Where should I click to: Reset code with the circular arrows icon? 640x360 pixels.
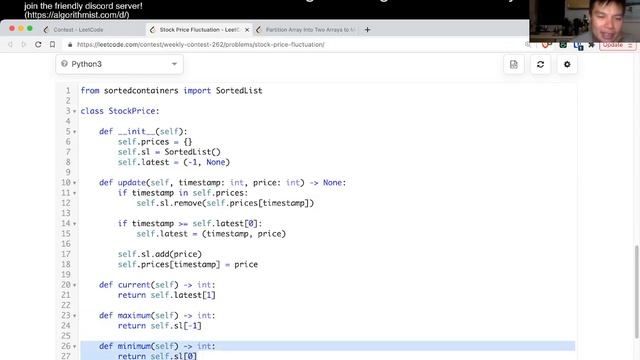point(540,64)
